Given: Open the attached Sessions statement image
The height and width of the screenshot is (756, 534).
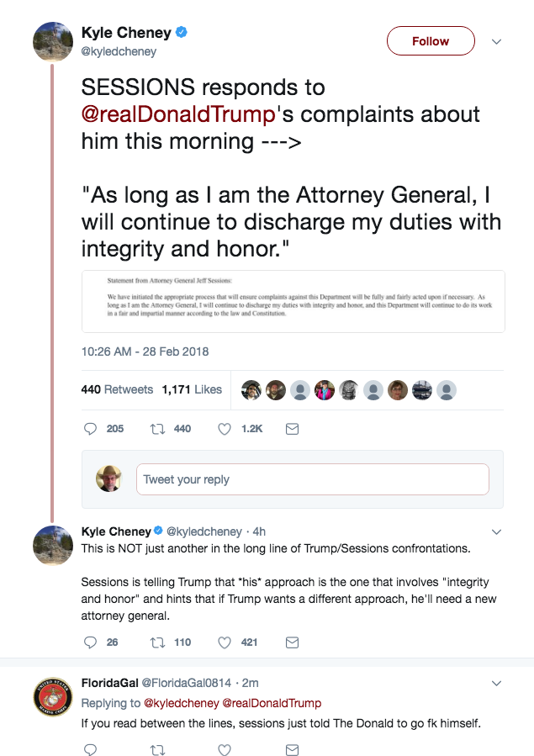Looking at the screenshot, I should coord(293,301).
